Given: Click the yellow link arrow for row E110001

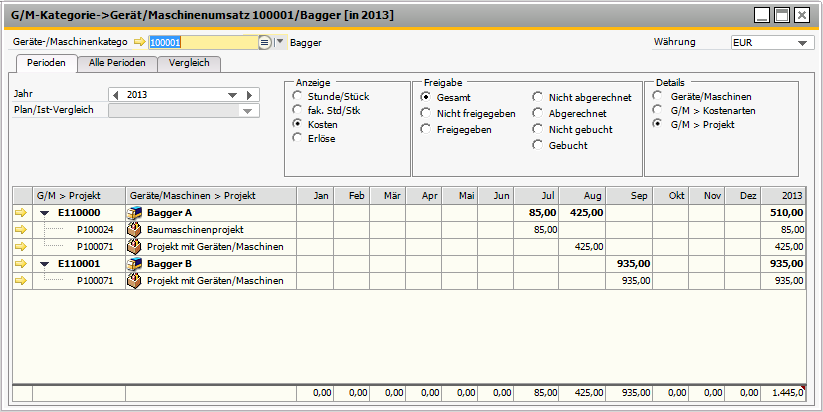Looking at the screenshot, I should pos(21,264).
